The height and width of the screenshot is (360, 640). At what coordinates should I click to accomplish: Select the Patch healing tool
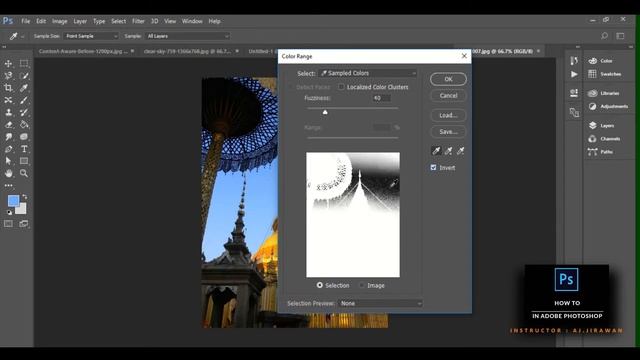8,100
